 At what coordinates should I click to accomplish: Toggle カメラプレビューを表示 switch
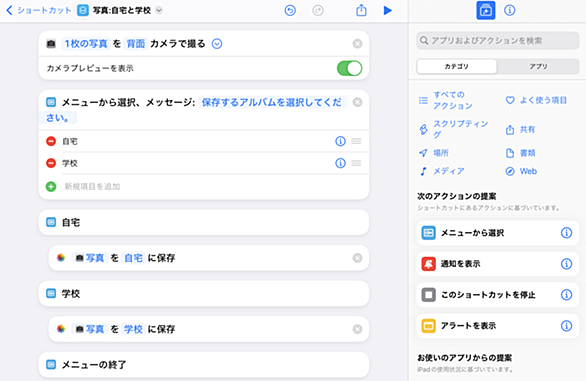[x=349, y=68]
